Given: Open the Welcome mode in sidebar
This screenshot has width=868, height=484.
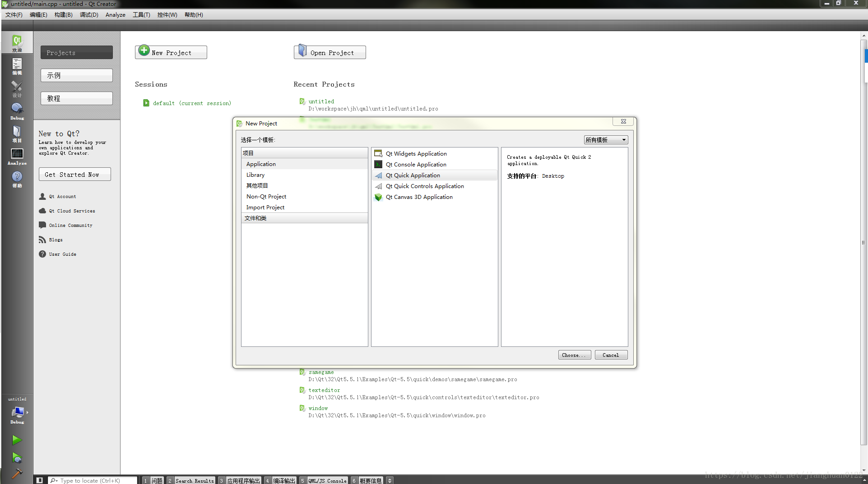Looking at the screenshot, I should [x=17, y=43].
